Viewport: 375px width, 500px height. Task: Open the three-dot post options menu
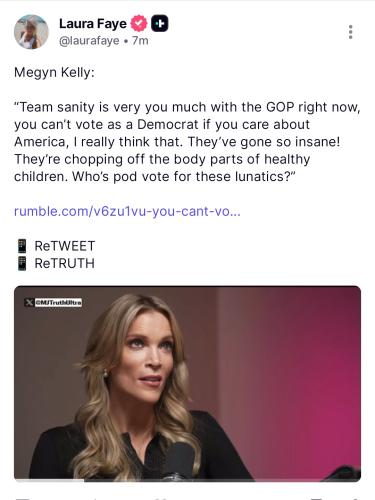pos(350,32)
